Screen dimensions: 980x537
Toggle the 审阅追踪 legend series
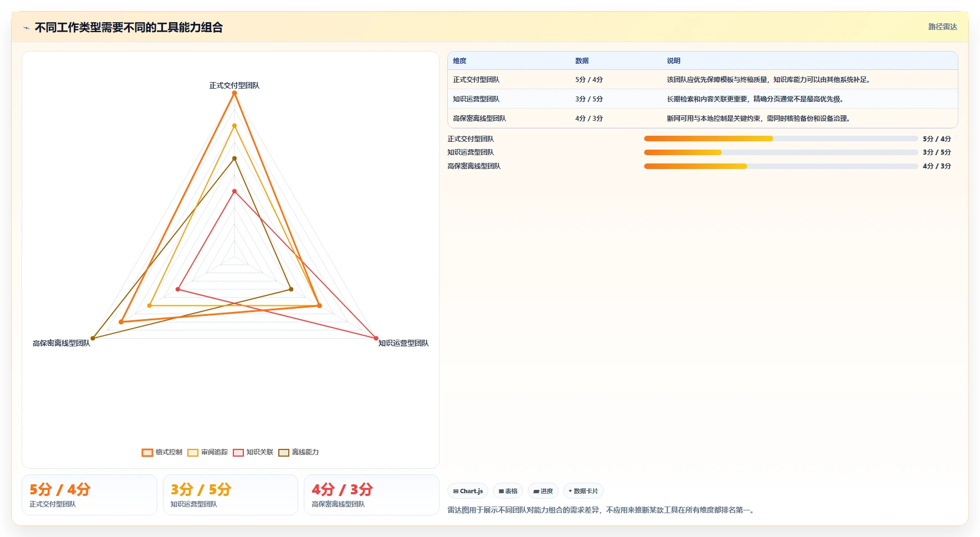coord(207,452)
